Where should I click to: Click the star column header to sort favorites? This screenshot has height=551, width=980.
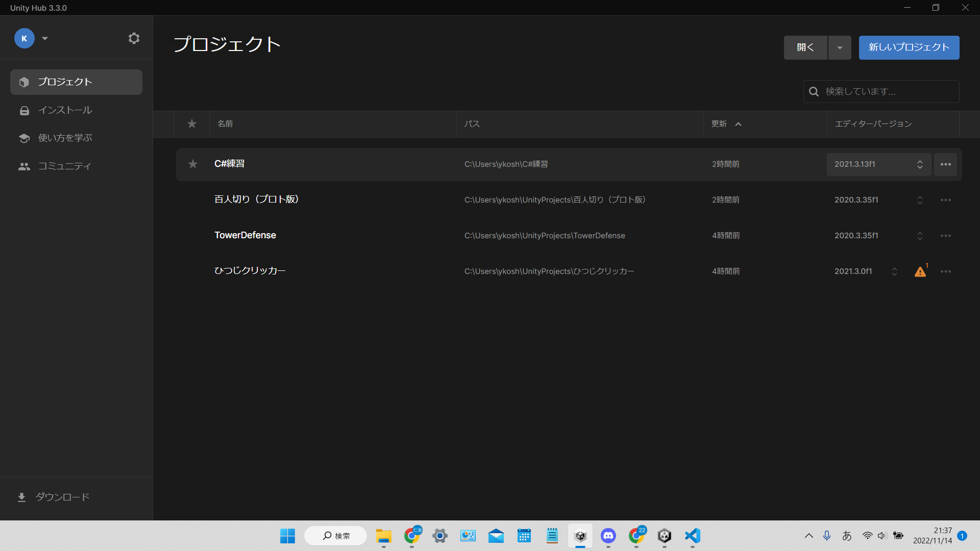point(191,124)
